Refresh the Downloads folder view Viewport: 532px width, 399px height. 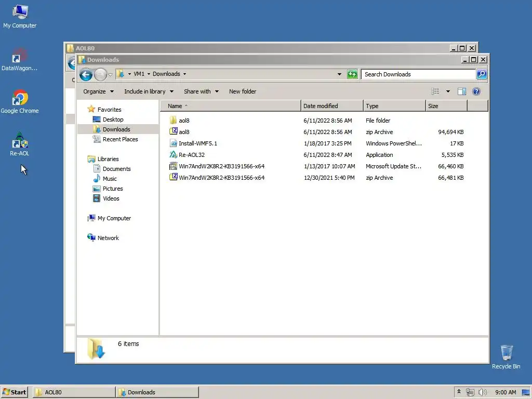(x=352, y=74)
